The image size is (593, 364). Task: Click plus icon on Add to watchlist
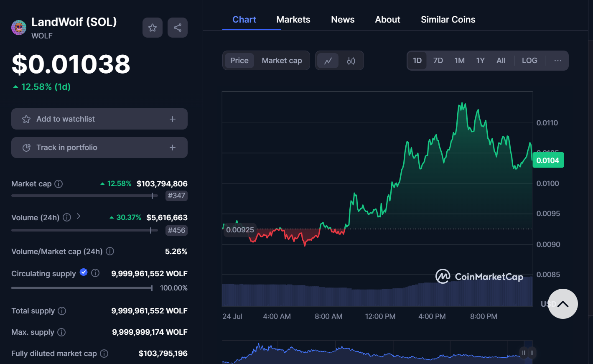pyautogui.click(x=173, y=119)
